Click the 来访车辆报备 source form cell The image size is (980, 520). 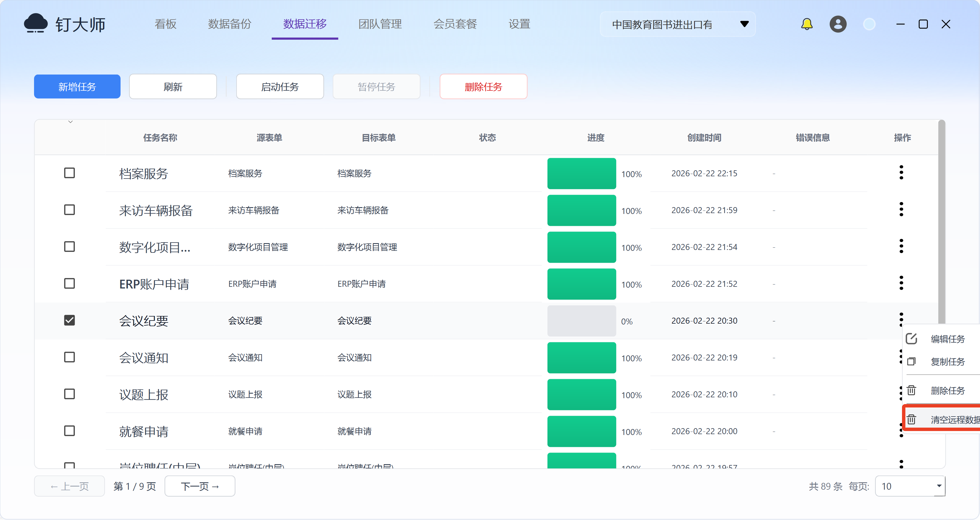254,210
